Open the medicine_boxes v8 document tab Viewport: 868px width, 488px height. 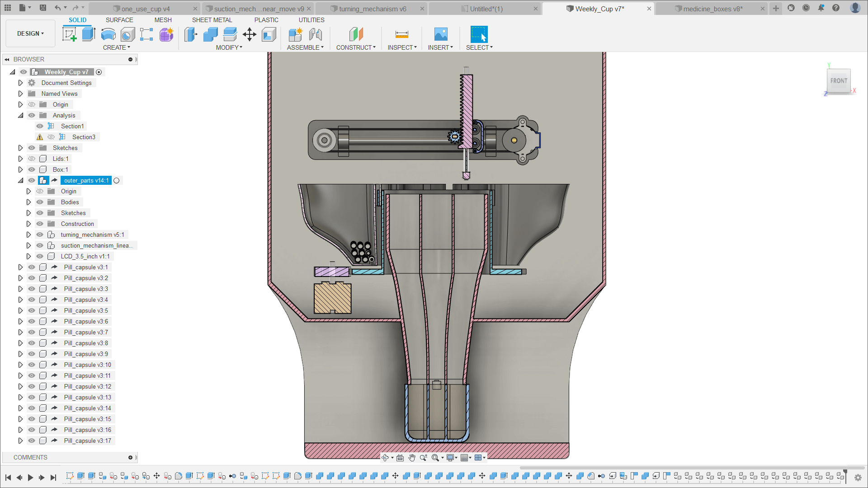point(712,9)
